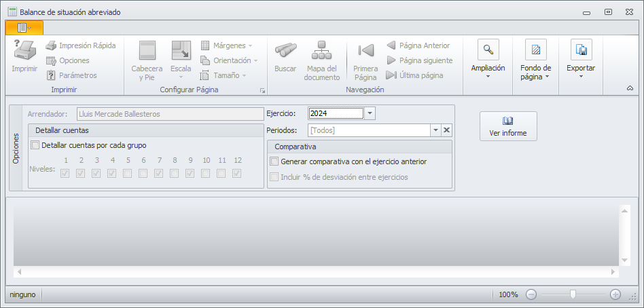Screen dimensions: 644x308
Task: Expand the Orientación dropdown
Action: 255,60
